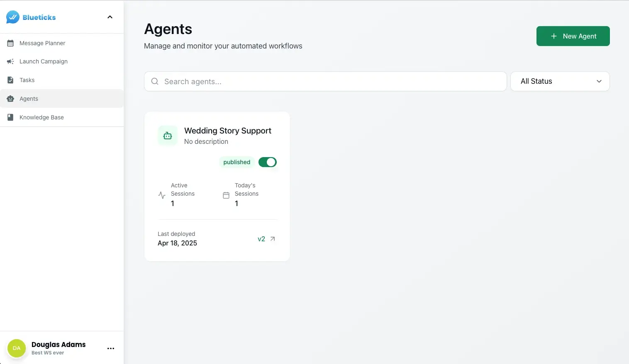The width and height of the screenshot is (629, 364).
Task: Open the All Status filter dropdown
Action: pyautogui.click(x=560, y=81)
